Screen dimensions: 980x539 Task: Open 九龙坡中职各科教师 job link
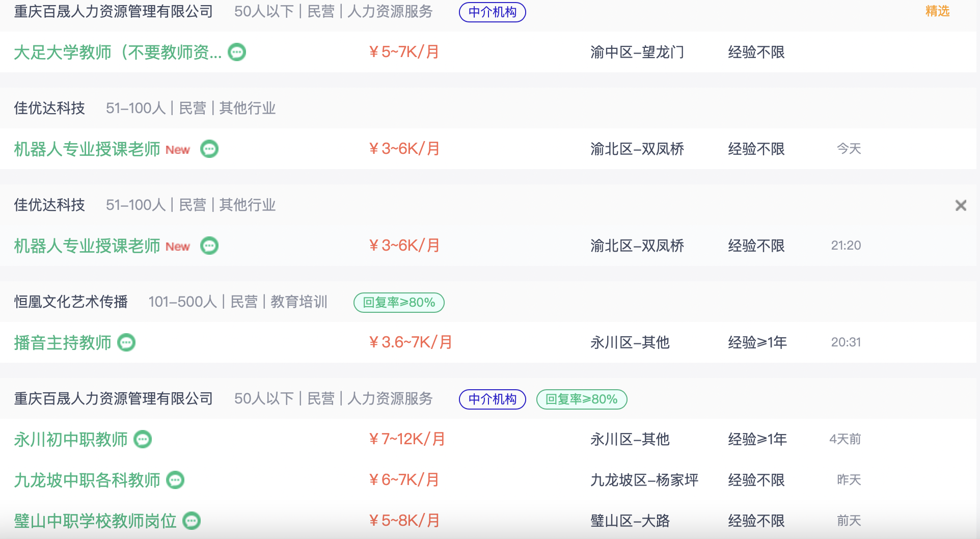(87, 480)
